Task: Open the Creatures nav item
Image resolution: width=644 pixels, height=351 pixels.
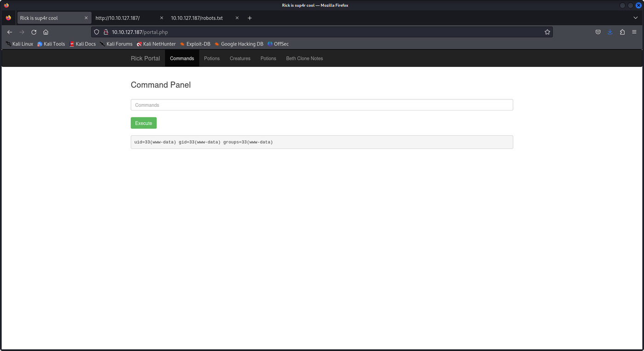Action: pos(240,58)
